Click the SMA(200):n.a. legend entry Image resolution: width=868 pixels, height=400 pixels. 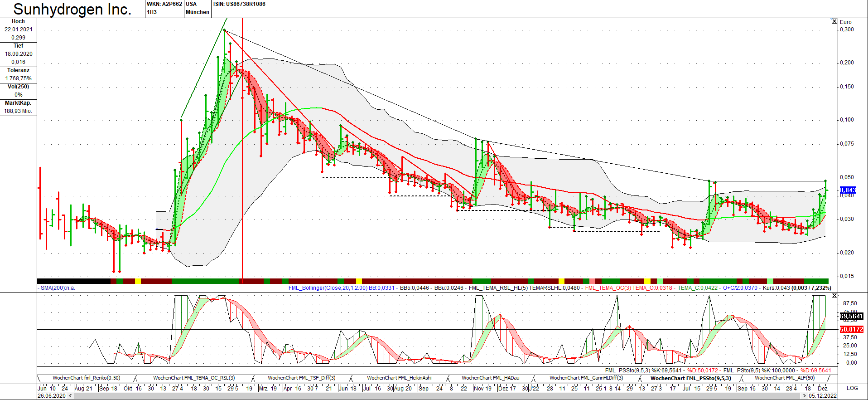click(57, 288)
